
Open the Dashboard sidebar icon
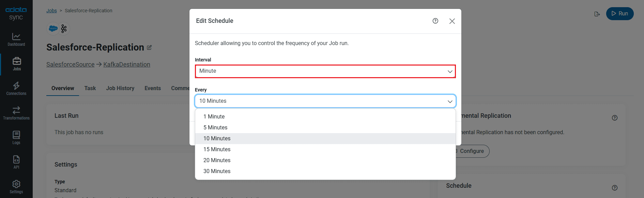(16, 39)
